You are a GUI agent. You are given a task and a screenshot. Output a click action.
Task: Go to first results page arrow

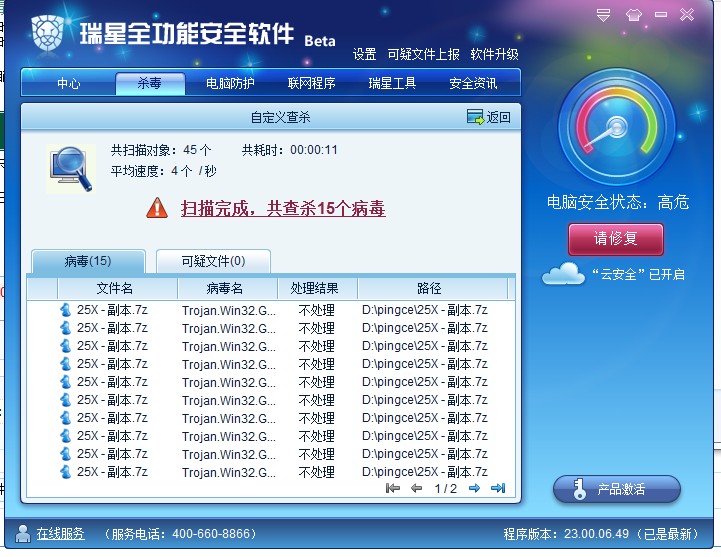(x=392, y=488)
